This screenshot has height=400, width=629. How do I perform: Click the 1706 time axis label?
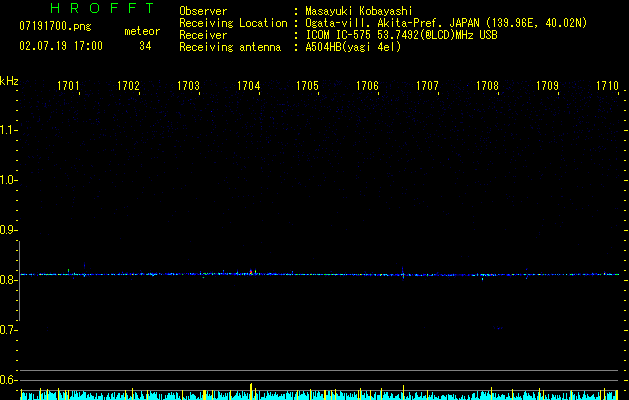click(367, 86)
